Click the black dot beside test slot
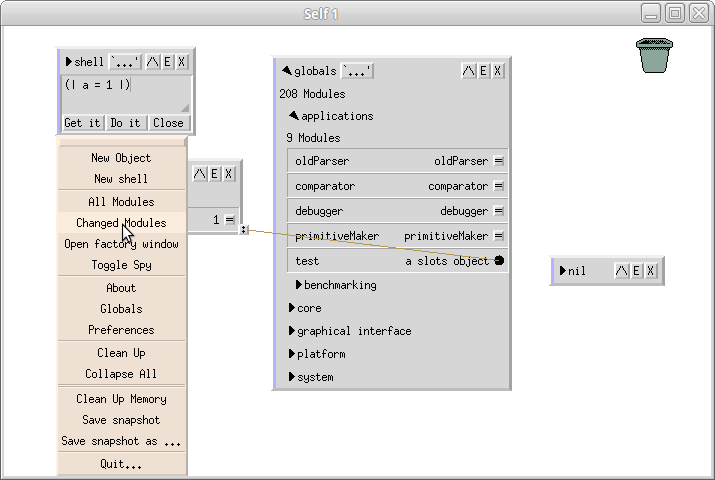This screenshot has width=715, height=480. pos(498,261)
